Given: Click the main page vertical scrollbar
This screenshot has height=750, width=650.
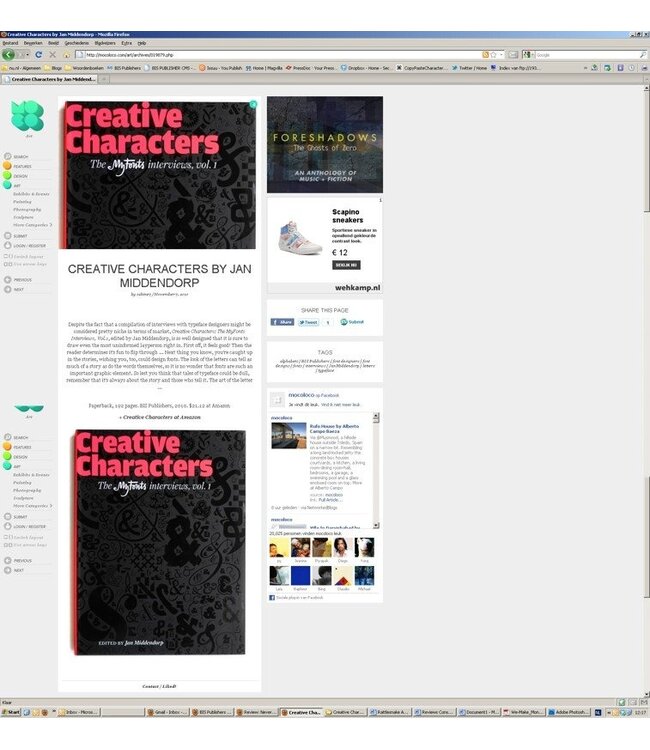Looking at the screenshot, I should [x=647, y=390].
